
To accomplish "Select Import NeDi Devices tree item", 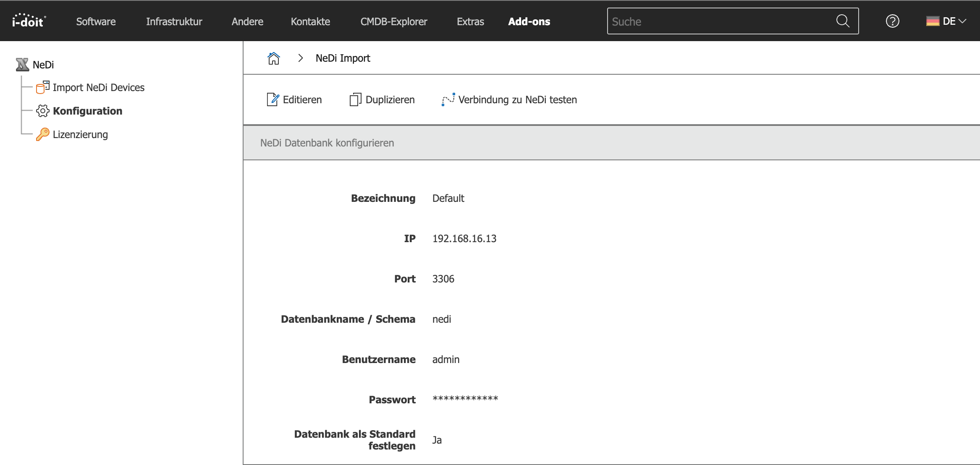I will pos(98,87).
